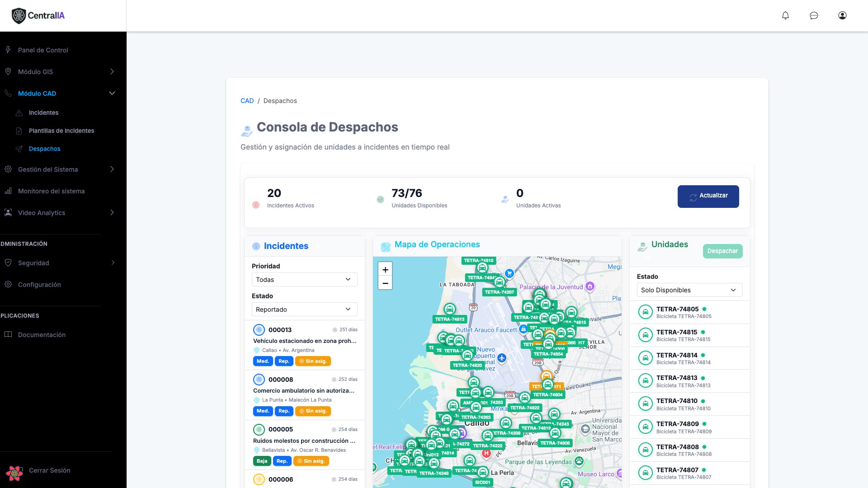The width and height of the screenshot is (868, 488).
Task: Click the Panel de Control lightning icon
Action: [8, 50]
